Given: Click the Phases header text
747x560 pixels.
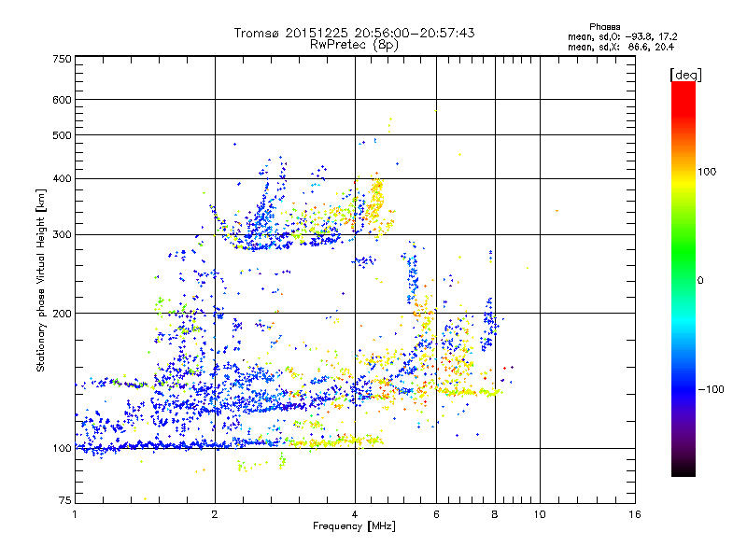Looking at the screenshot, I should pyautogui.click(x=604, y=27).
